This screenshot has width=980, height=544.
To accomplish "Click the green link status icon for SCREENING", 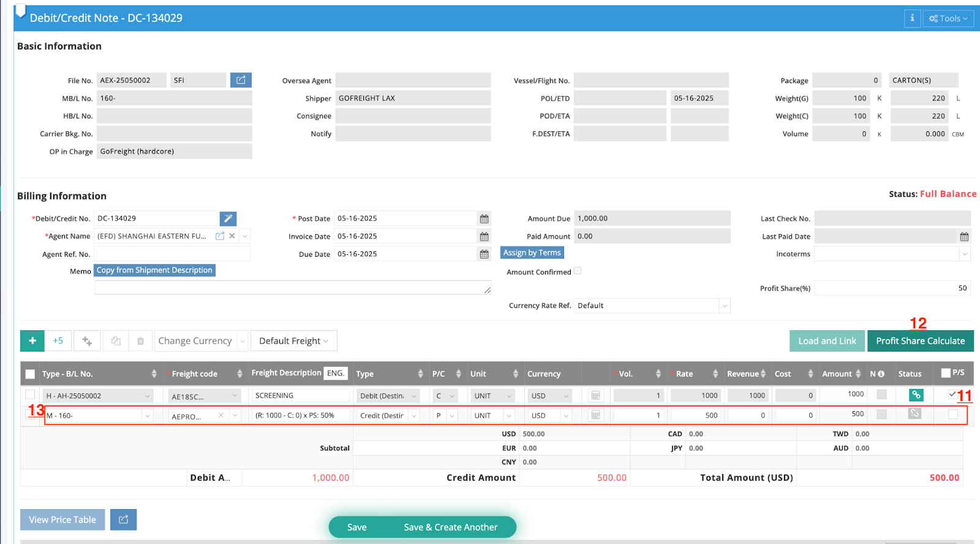I will coord(916,396).
